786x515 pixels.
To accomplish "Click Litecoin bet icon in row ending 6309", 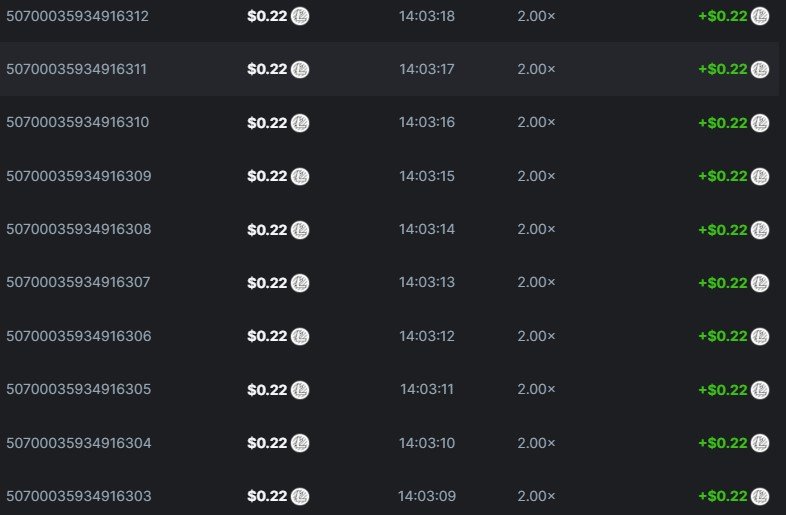I will (x=300, y=176).
